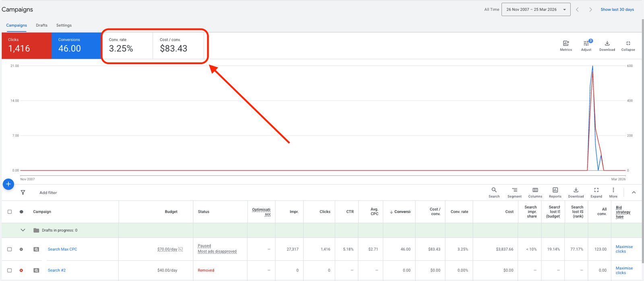Collapse table toolbar with up chevron
This screenshot has height=281, width=644.
[634, 192]
